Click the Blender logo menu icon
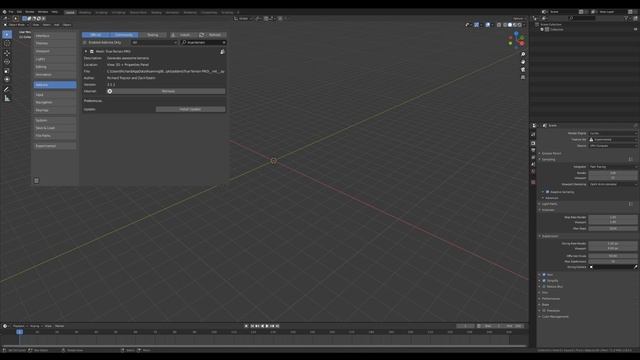 [4, 12]
